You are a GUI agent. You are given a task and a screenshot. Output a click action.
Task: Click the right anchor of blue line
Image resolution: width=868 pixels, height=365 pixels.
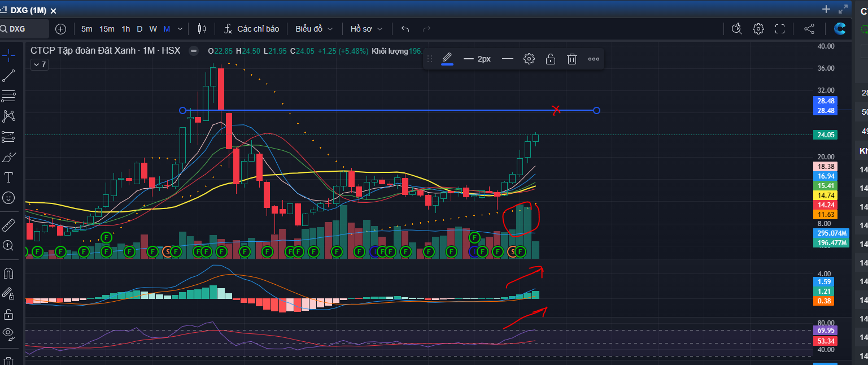click(x=596, y=110)
